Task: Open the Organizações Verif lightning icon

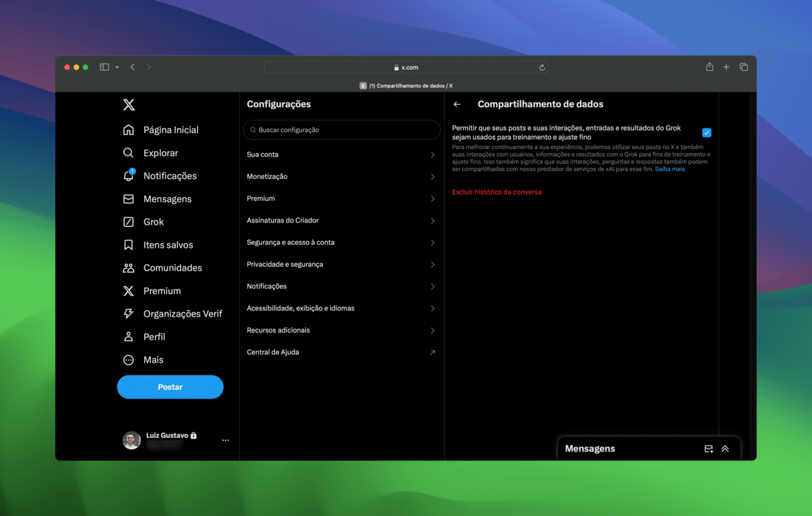Action: (x=129, y=313)
